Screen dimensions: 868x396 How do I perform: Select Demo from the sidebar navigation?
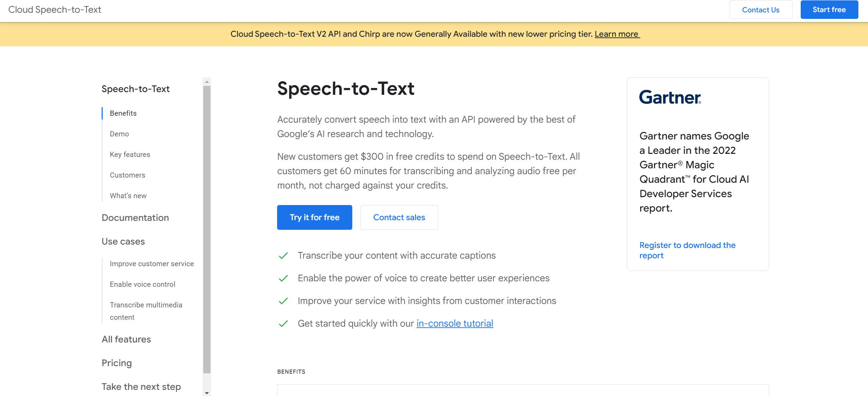click(x=119, y=134)
